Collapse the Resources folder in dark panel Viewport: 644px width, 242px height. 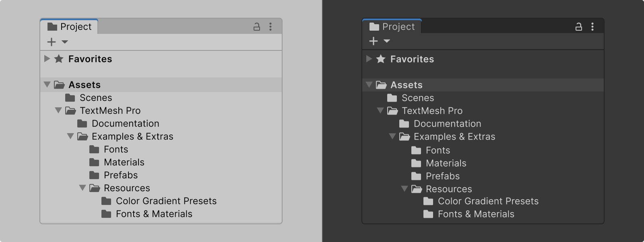tap(405, 189)
